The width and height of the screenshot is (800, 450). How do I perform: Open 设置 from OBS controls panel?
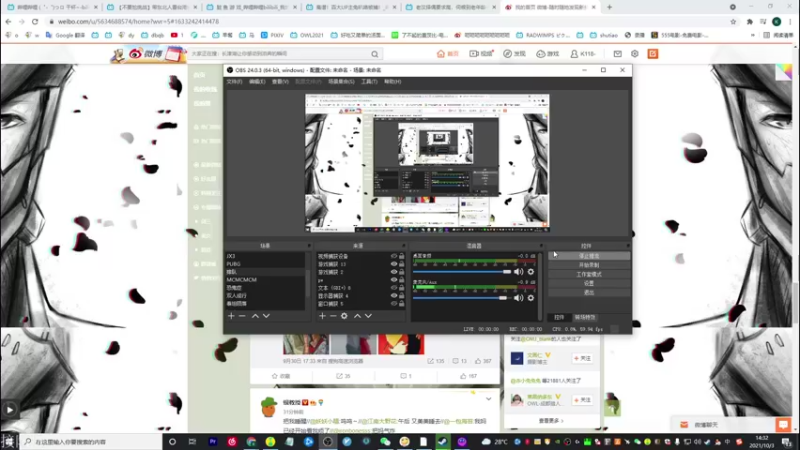tap(589, 283)
